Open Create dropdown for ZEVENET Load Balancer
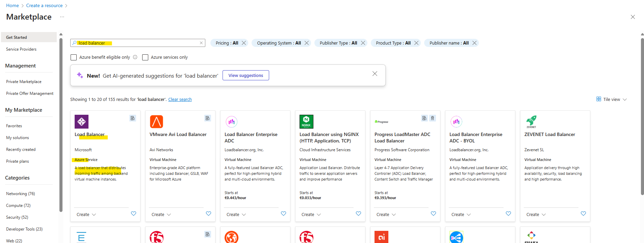 point(536,215)
